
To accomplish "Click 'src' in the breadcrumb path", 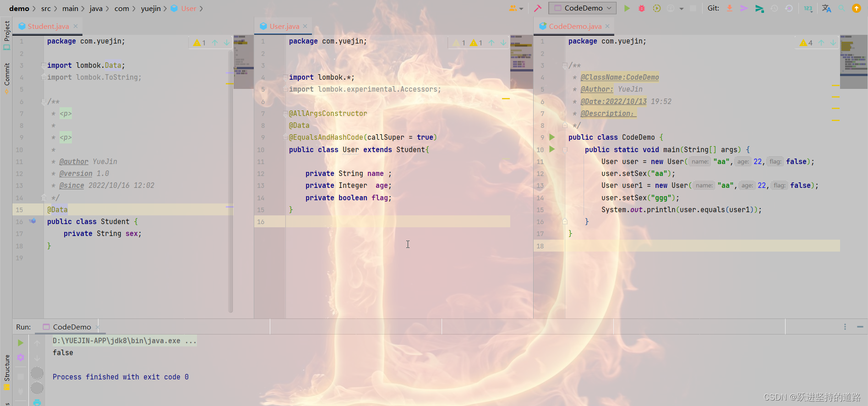I will pos(46,8).
